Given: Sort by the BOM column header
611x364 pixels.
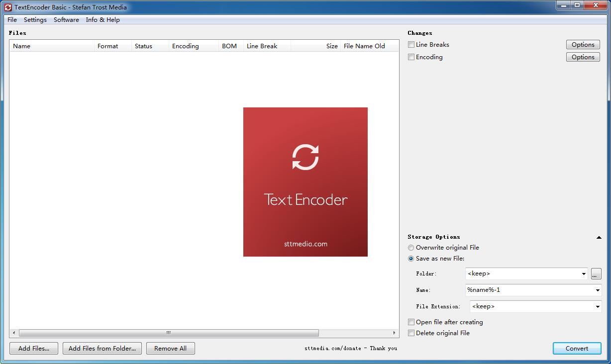Looking at the screenshot, I should pyautogui.click(x=231, y=46).
